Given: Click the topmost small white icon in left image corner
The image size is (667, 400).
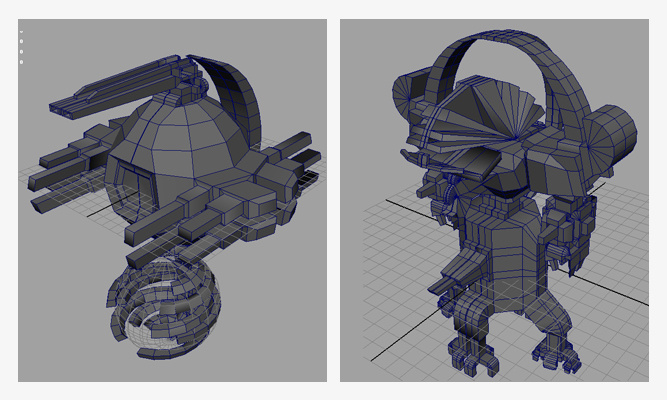Looking at the screenshot, I should click(21, 32).
